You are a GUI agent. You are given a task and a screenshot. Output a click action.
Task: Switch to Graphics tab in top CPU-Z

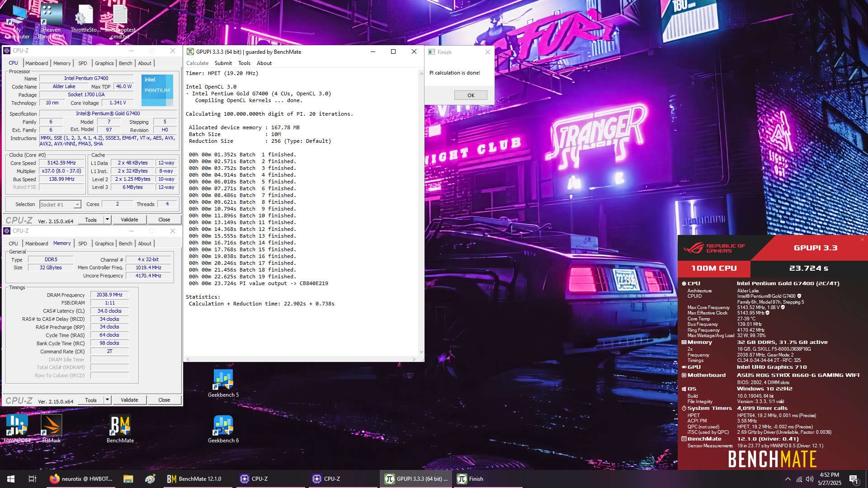pos(104,63)
